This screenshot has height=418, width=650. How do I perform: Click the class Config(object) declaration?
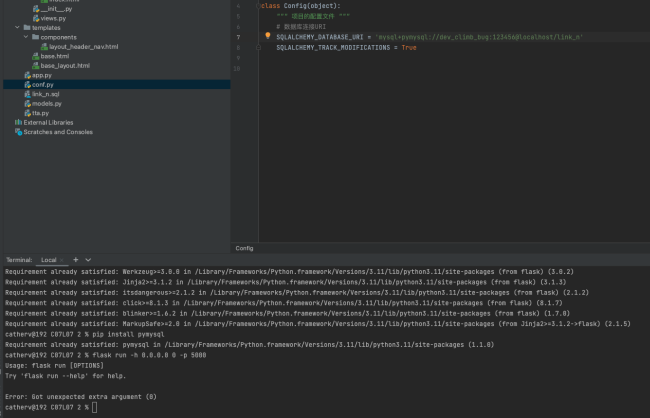coord(301,6)
